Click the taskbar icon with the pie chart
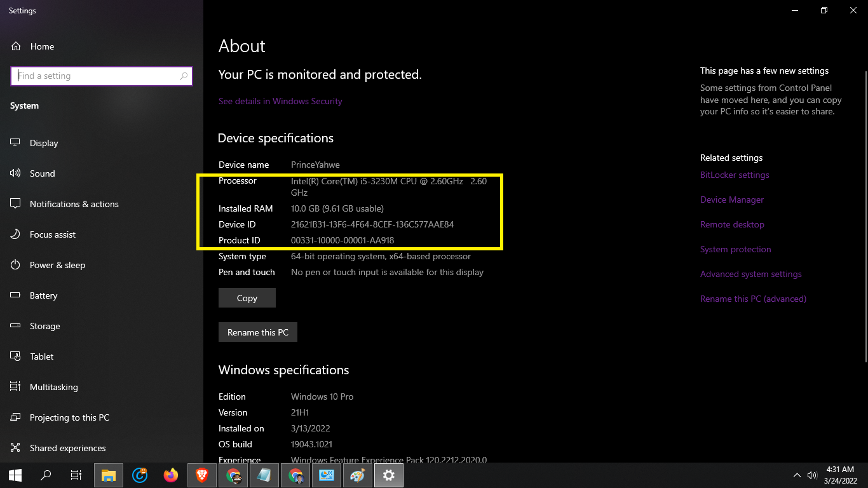 [x=327, y=475]
